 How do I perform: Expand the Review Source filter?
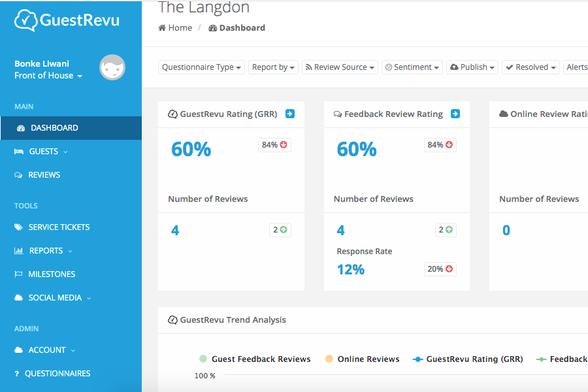tap(340, 67)
